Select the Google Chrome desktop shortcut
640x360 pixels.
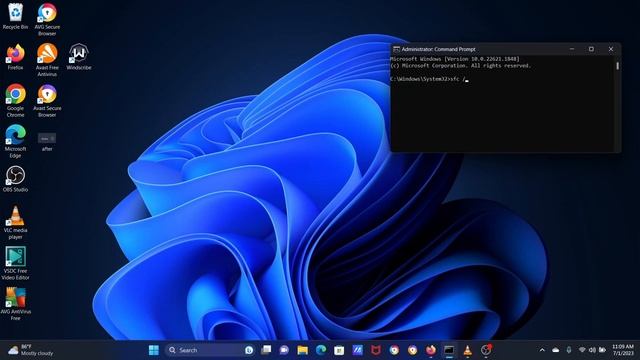click(16, 100)
